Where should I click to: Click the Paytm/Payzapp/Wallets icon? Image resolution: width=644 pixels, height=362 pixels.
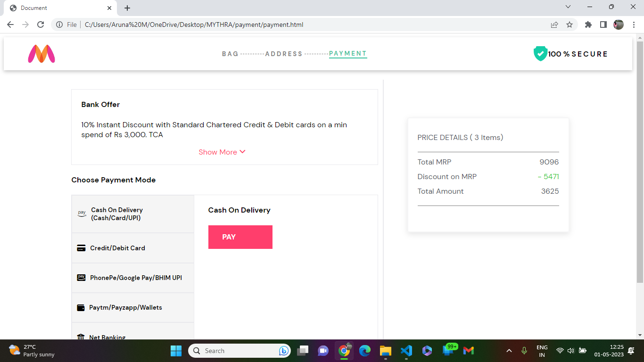81,307
